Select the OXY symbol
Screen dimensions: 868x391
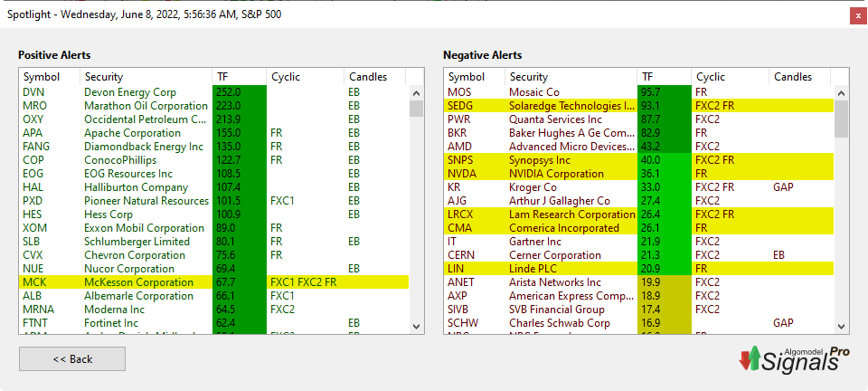click(x=33, y=119)
